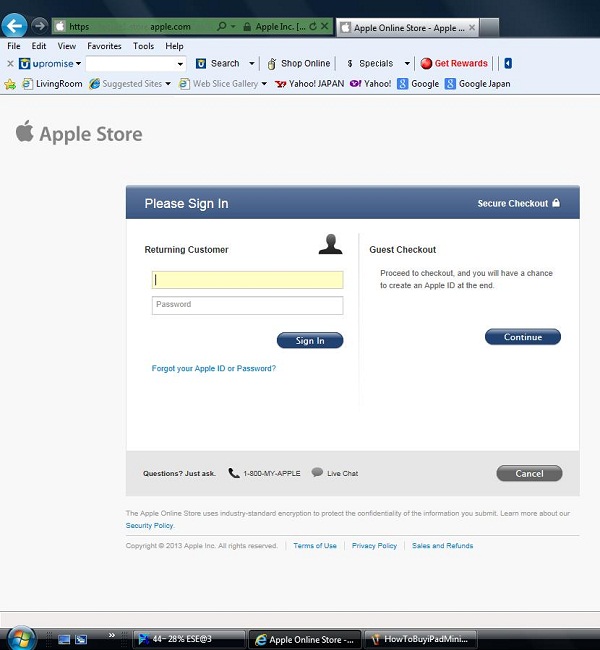Image resolution: width=600 pixels, height=650 pixels.
Task: Focus the Apple ID input field
Action: tap(248, 280)
